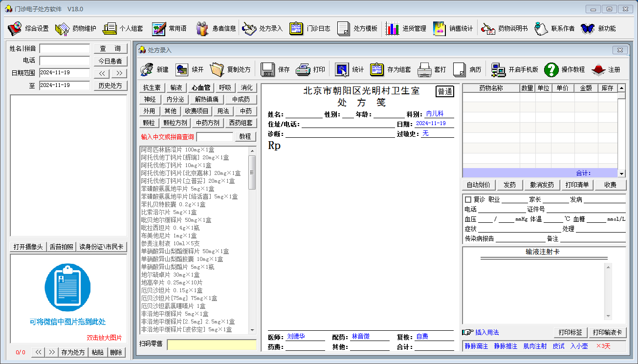Open the 门诊日志 outpatient log
This screenshot has height=364, width=638.
coord(297,28)
